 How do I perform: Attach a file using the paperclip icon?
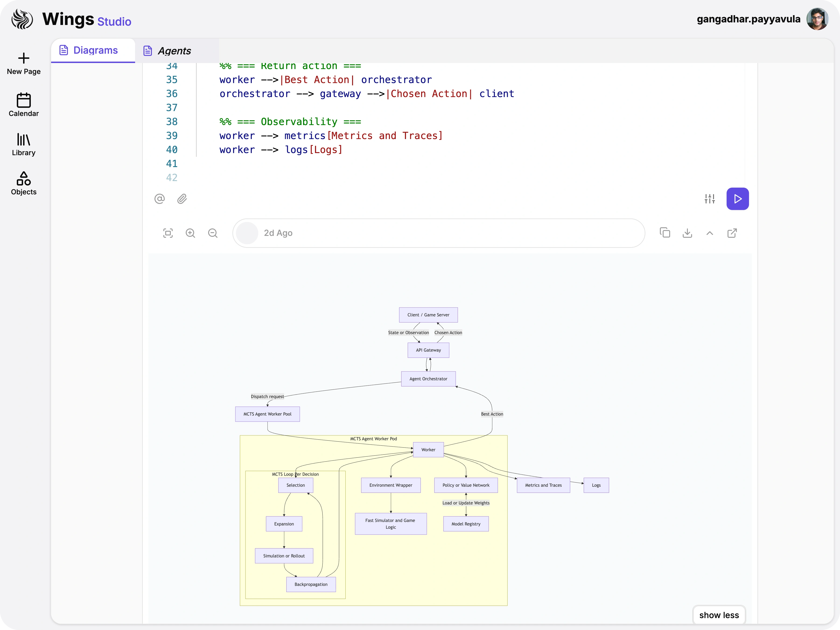[x=182, y=199]
